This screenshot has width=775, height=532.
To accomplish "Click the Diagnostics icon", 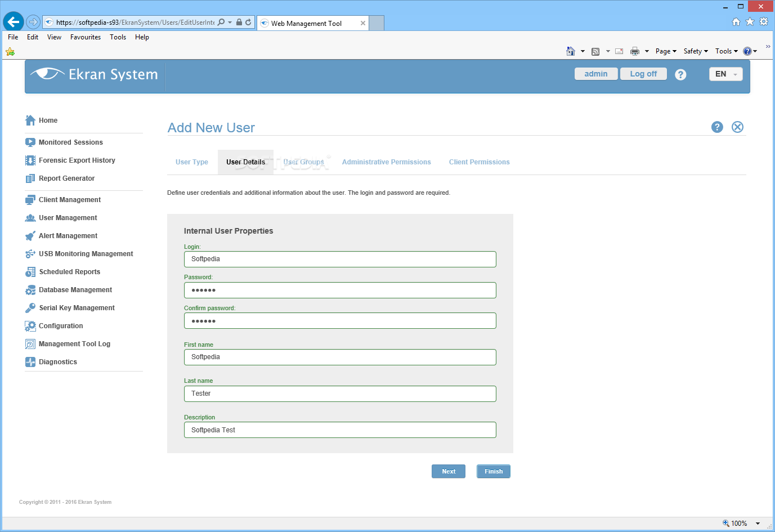I will click(30, 362).
